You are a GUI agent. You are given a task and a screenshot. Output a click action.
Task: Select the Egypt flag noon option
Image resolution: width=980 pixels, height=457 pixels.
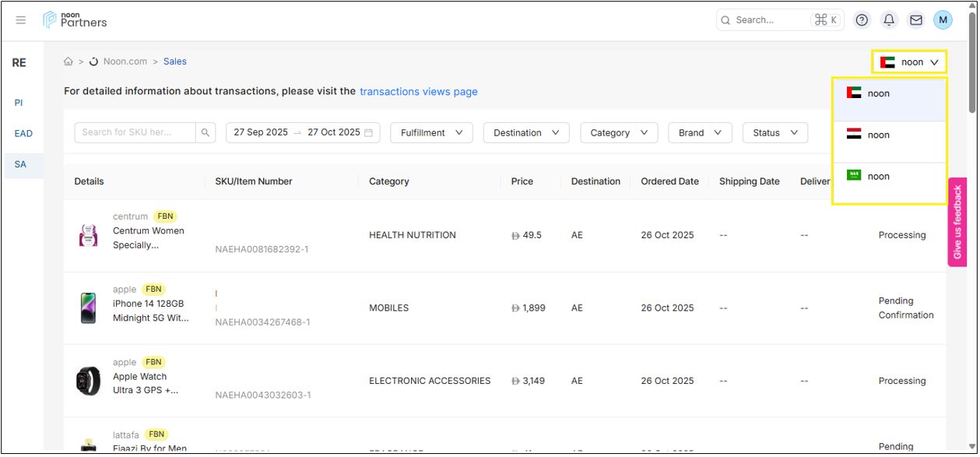tap(890, 135)
